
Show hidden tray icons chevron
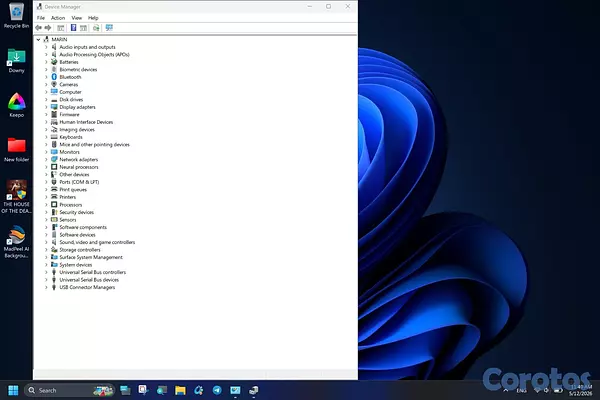[506, 390]
